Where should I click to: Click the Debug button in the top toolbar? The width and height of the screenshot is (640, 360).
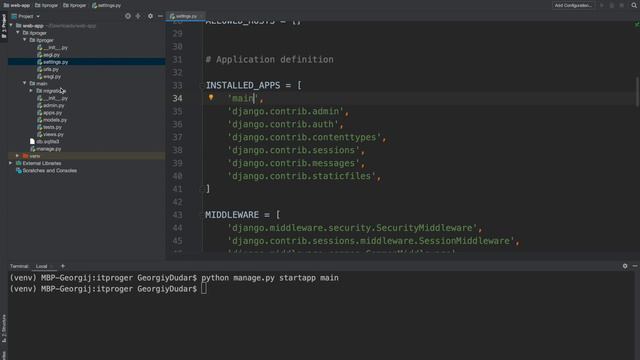[x=611, y=5]
